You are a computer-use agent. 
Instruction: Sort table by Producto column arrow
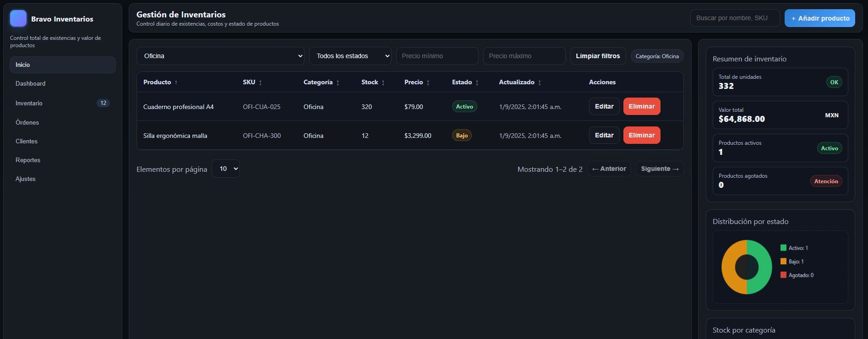point(176,82)
